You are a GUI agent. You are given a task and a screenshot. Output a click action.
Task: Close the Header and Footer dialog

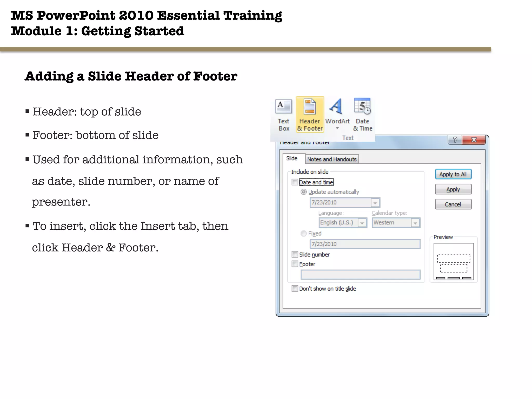(474, 140)
